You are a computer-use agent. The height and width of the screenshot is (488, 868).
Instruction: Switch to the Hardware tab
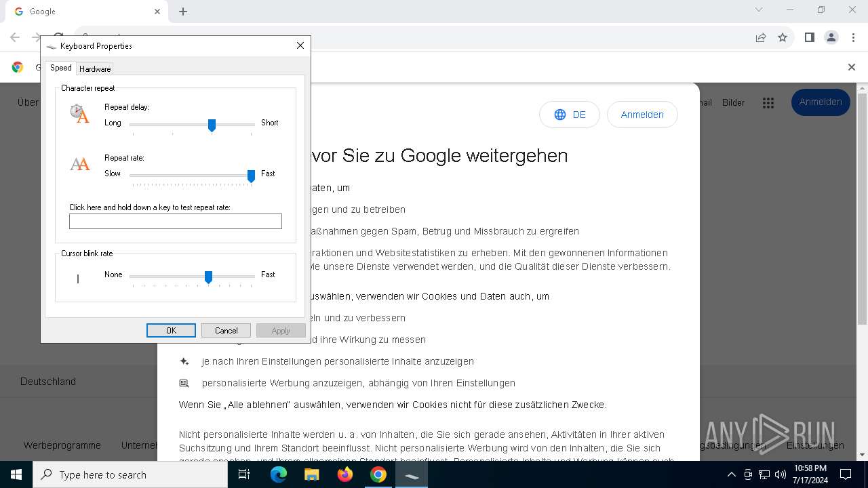tap(95, 68)
